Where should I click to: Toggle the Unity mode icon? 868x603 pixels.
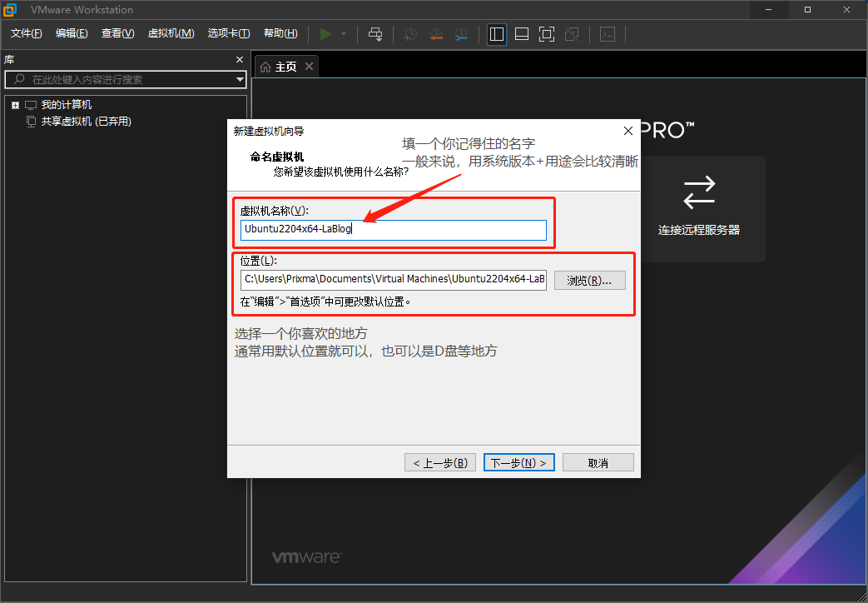pos(572,34)
